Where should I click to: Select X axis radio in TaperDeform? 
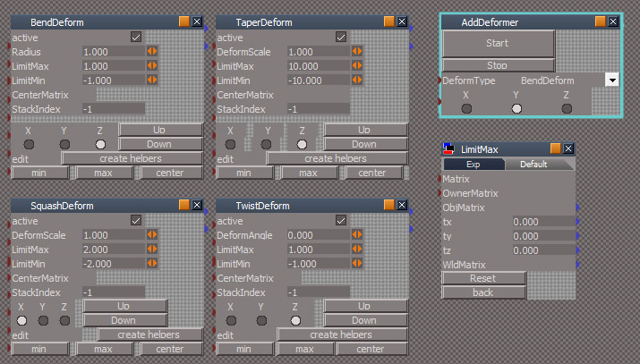coord(230,144)
